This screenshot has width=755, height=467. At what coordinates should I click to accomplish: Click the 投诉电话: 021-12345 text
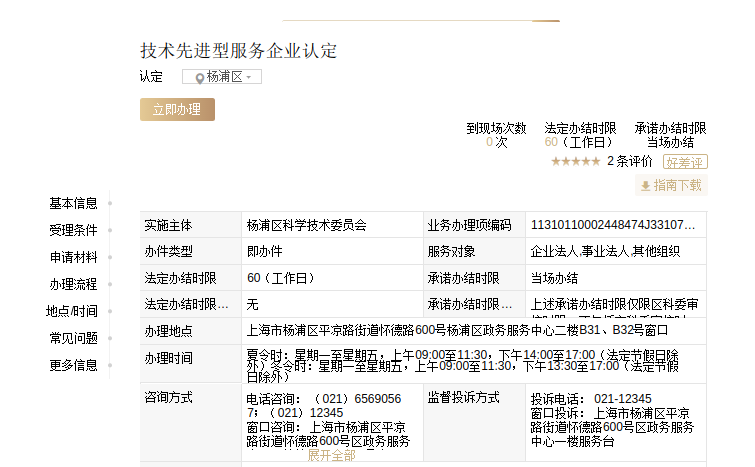[591, 399]
